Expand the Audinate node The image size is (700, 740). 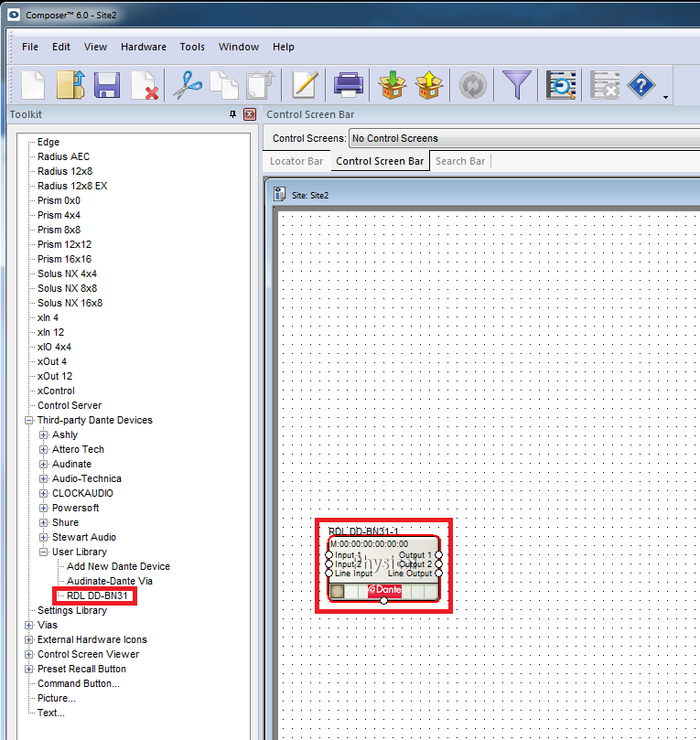click(x=43, y=464)
